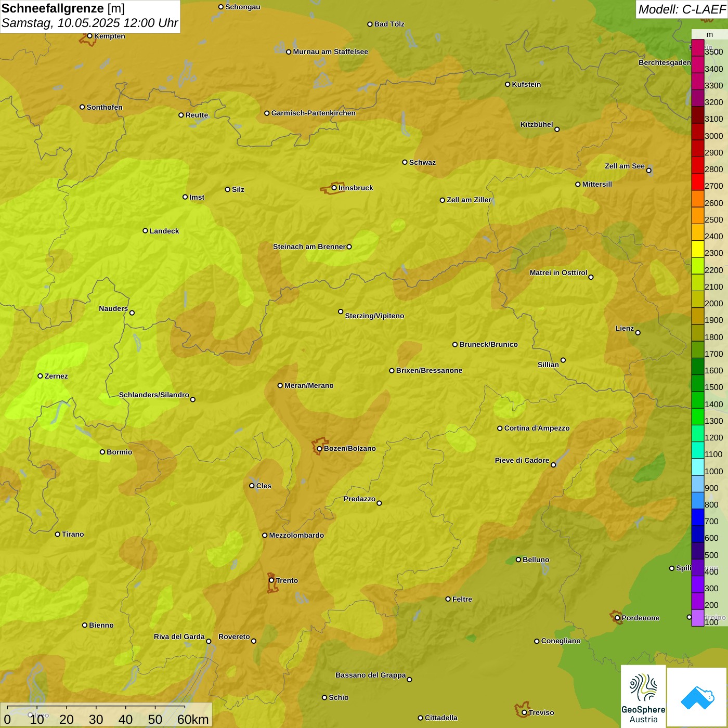Click the Conegliano label
Image resolution: width=728 pixels, height=728 pixels.
coord(561,641)
